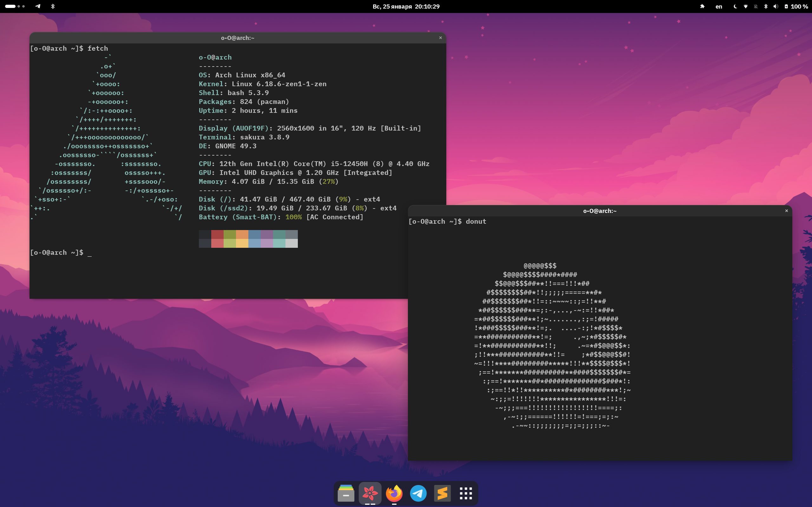Open the Files app in dock
Viewport: 812px width, 507px height.
(x=346, y=493)
